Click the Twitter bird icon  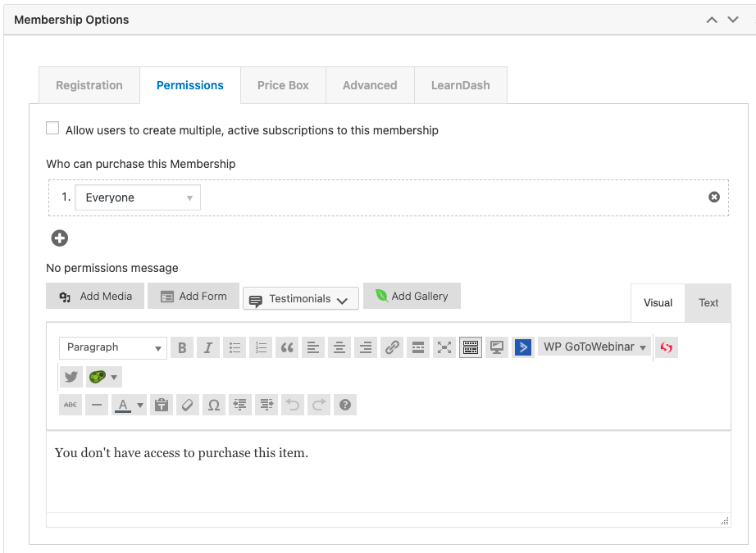(x=71, y=377)
